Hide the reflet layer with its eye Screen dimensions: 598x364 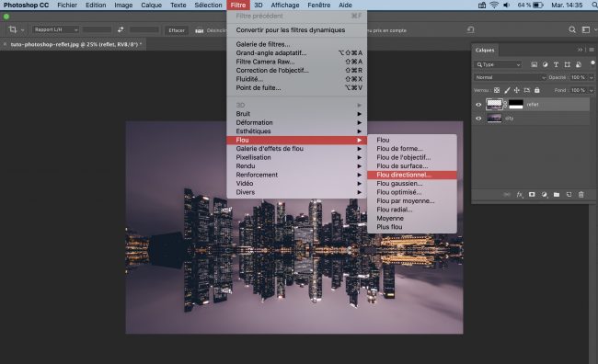pos(478,105)
